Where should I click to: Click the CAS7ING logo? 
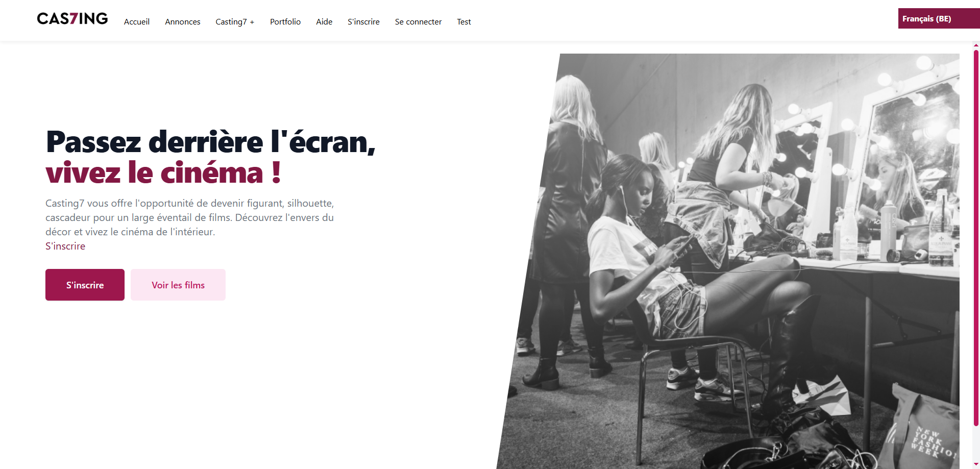[x=72, y=19]
